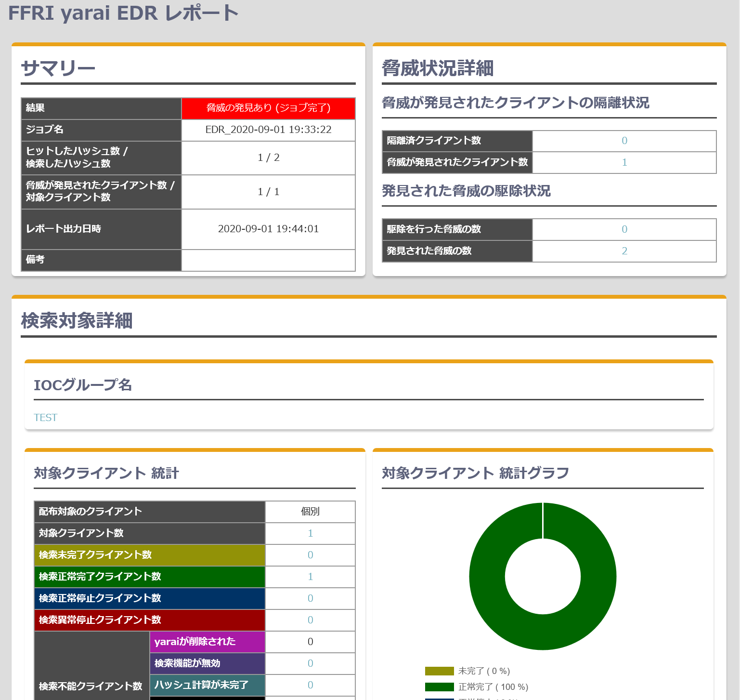Click ハッシュ計算が未完了 value 0

tap(311, 685)
